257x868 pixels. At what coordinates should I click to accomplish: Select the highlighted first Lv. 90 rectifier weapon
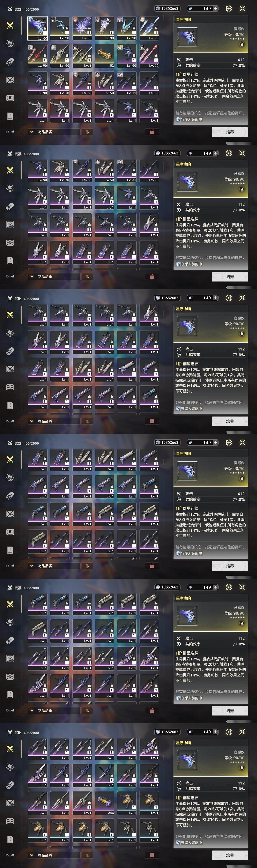(x=38, y=28)
